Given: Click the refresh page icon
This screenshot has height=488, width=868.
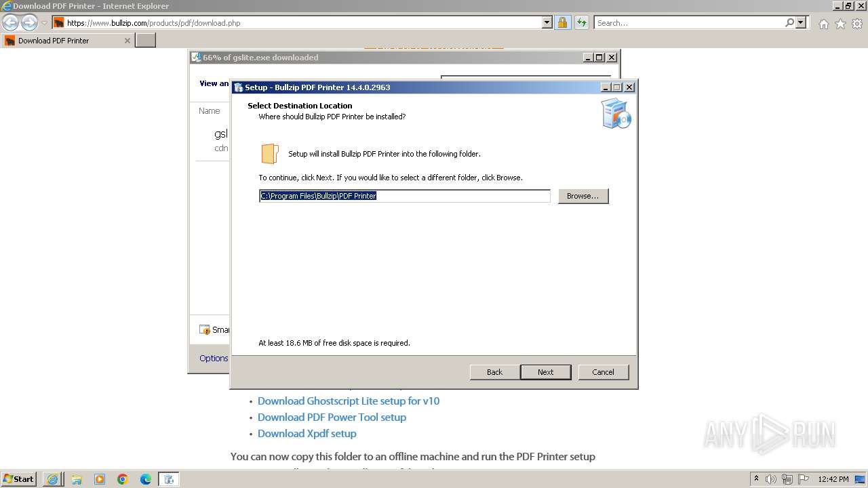Looking at the screenshot, I should [581, 22].
